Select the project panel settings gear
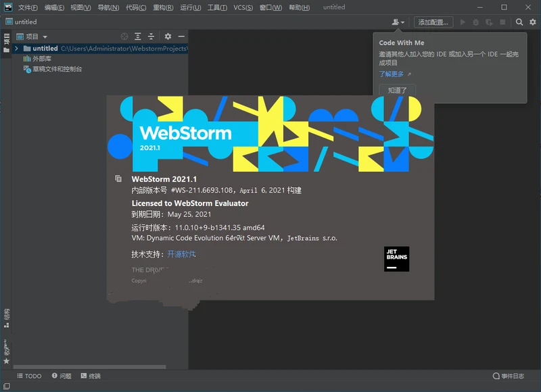The height and width of the screenshot is (392, 541). coord(168,36)
